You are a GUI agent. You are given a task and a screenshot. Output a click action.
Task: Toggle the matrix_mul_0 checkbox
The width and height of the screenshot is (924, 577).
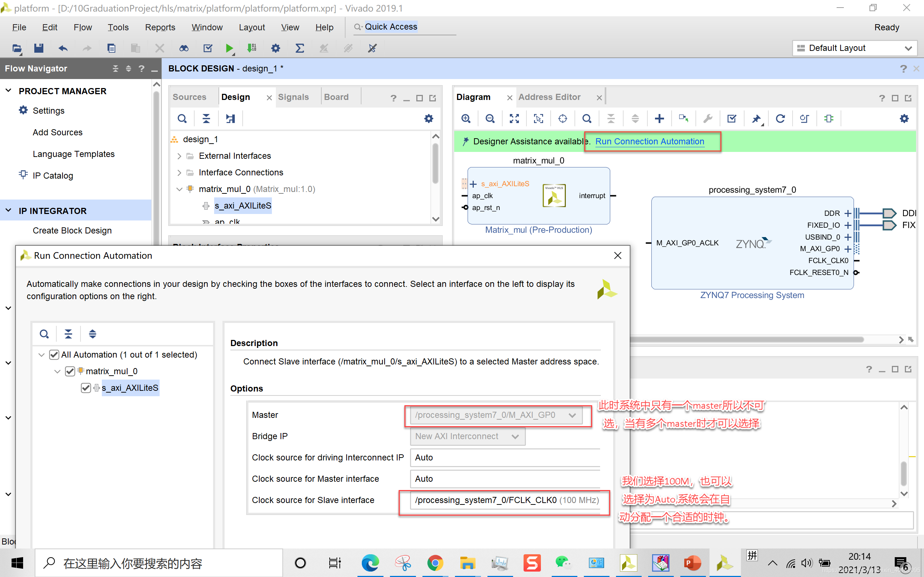[70, 371]
